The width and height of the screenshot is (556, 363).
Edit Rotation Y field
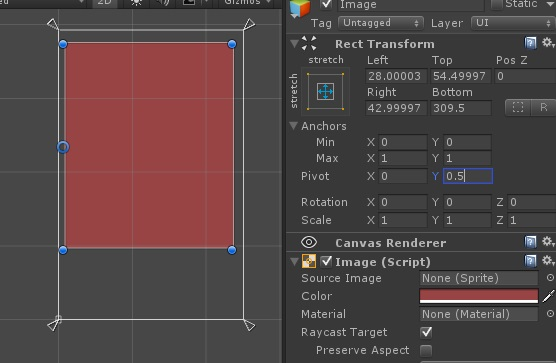coord(467,202)
